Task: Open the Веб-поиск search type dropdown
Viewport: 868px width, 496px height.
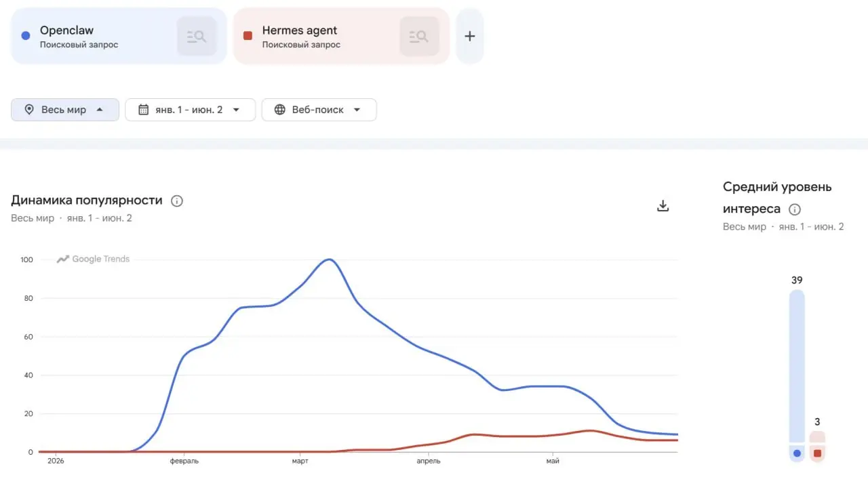Action: tap(319, 110)
